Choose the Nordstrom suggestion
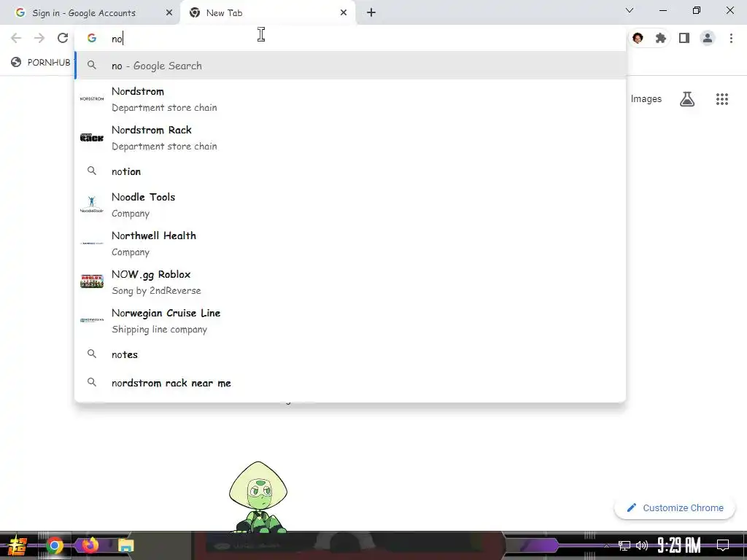Screen dimensions: 747x560 (x=350, y=99)
